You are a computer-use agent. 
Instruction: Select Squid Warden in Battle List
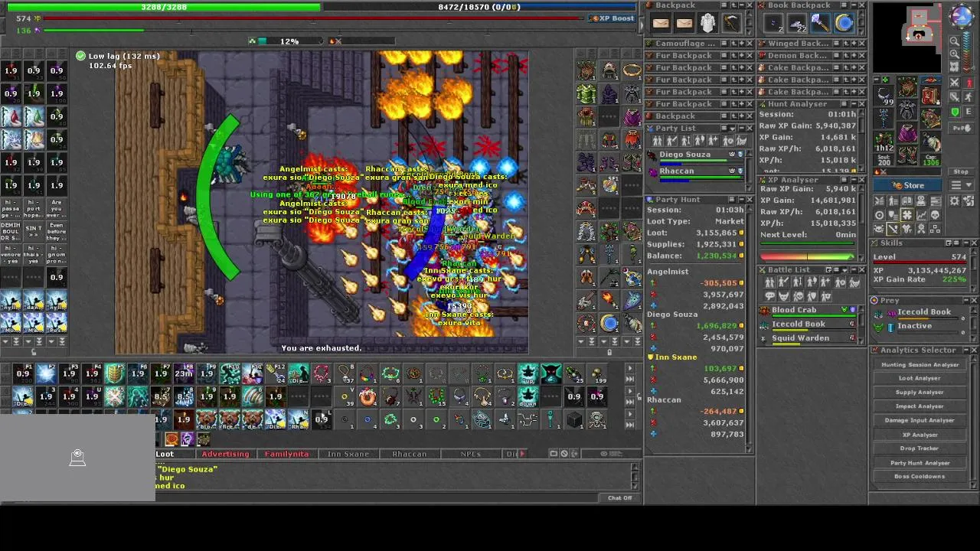click(x=807, y=338)
